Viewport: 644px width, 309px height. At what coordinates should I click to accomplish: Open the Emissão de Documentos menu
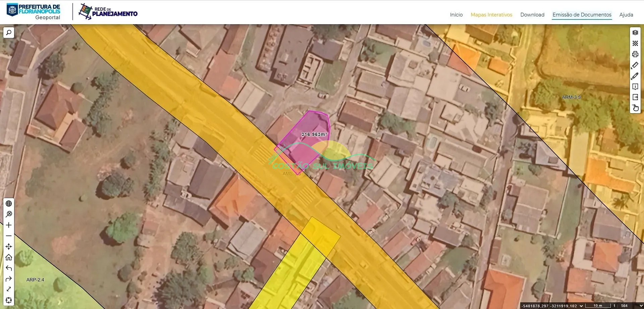tap(582, 15)
